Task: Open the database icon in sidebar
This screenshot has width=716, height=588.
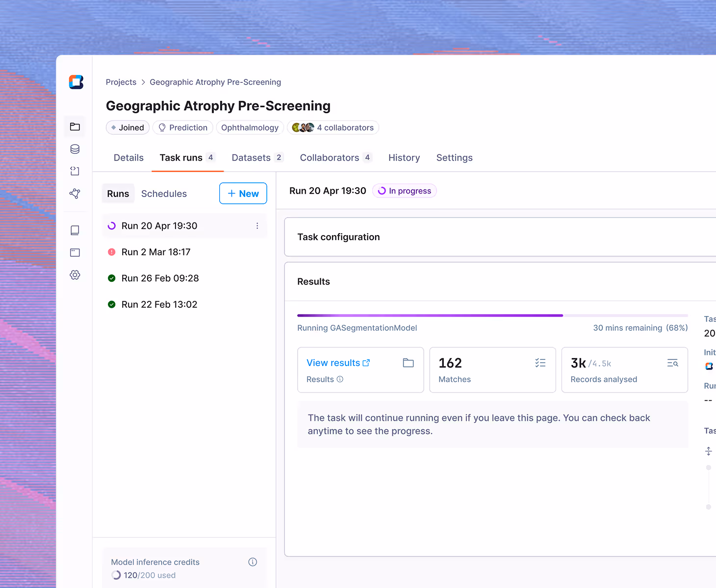Action: click(x=75, y=149)
